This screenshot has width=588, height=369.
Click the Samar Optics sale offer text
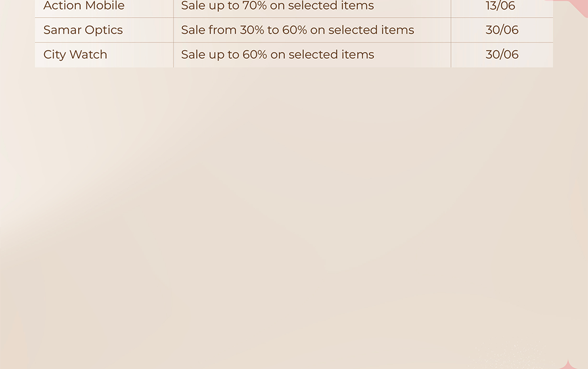pyautogui.click(x=298, y=30)
